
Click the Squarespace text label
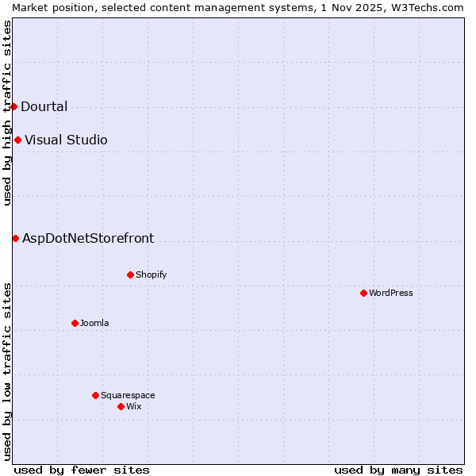[128, 395]
